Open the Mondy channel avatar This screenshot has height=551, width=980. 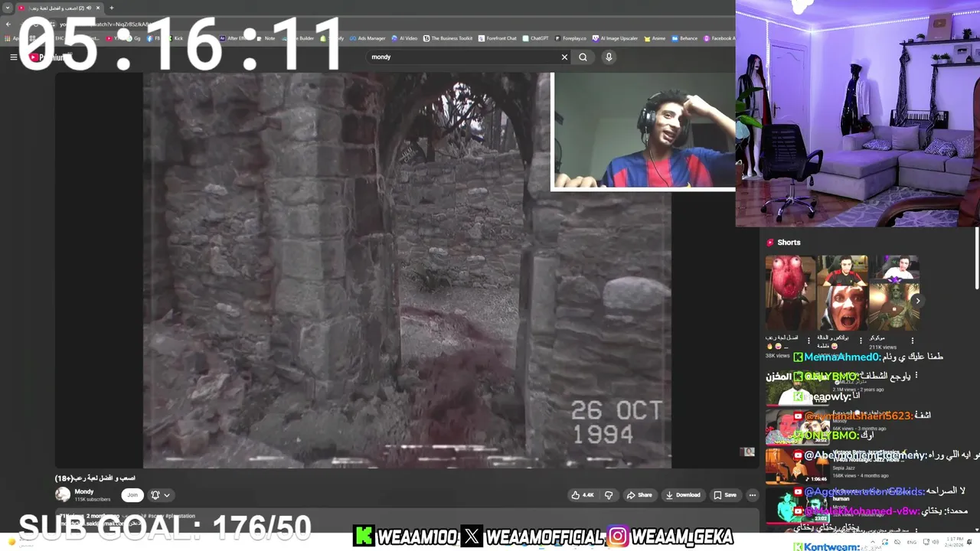(x=63, y=495)
